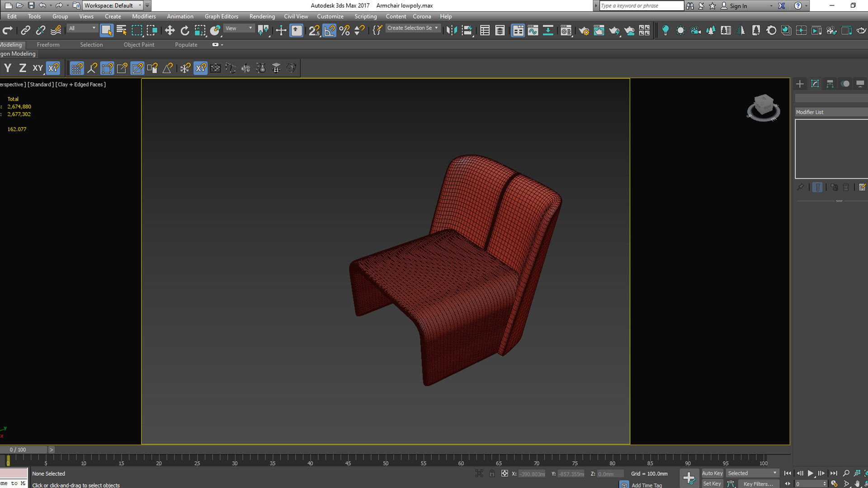
Task: Click the Set Key button
Action: click(x=712, y=483)
